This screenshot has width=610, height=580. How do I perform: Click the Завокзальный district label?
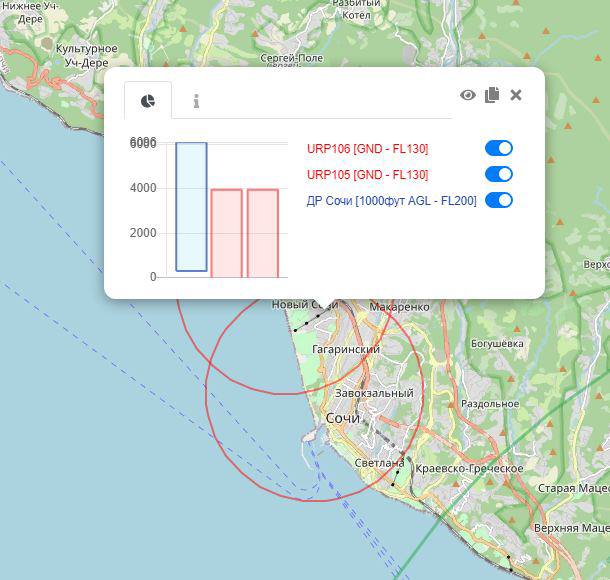pos(374,393)
